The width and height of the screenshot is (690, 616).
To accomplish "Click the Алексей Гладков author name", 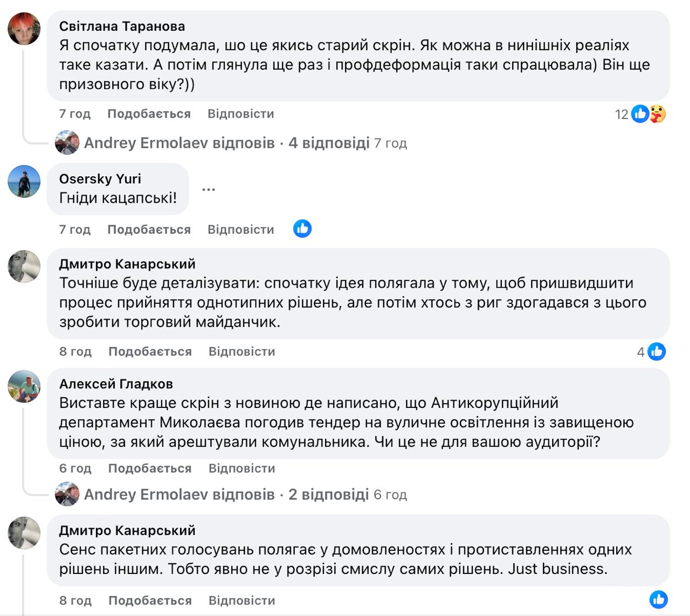I will 116,384.
